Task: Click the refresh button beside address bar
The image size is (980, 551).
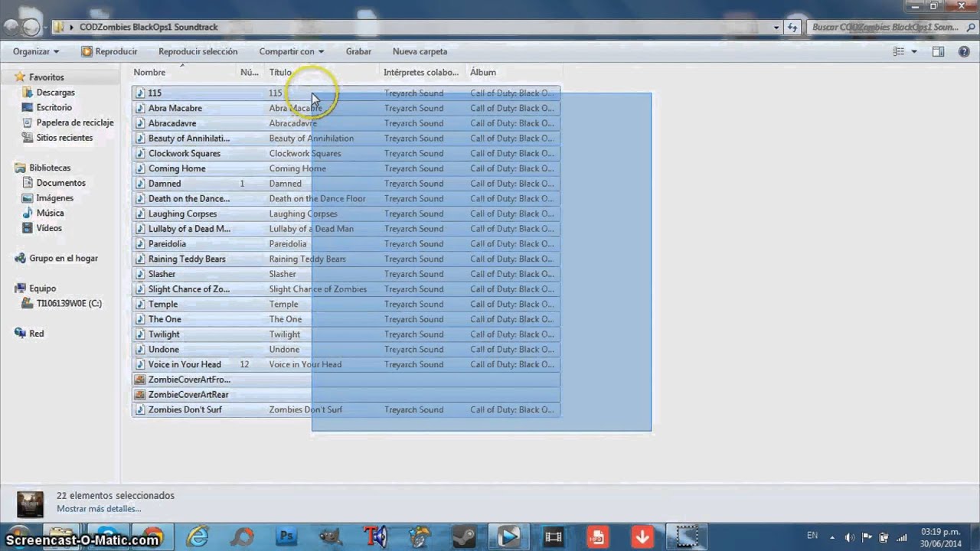Action: coord(792,27)
